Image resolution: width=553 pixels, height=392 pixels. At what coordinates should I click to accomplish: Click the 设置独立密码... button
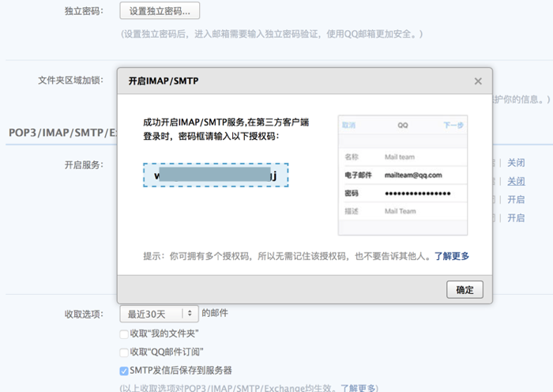[160, 11]
